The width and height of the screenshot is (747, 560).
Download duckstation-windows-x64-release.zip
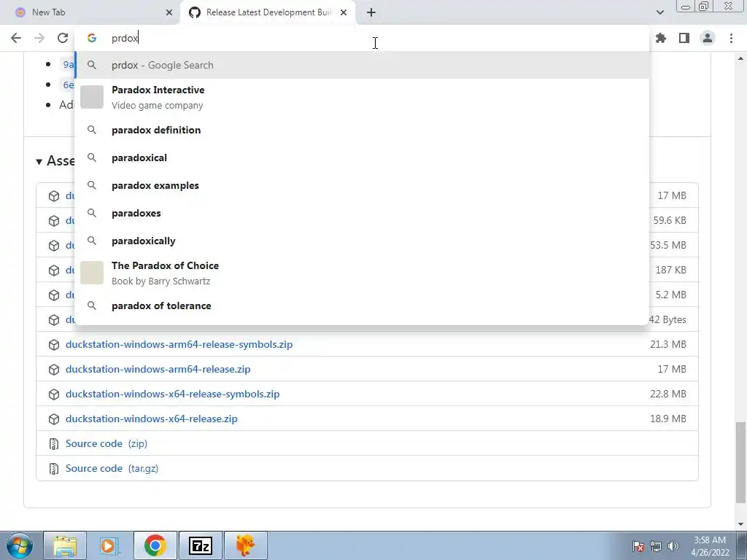tap(152, 419)
